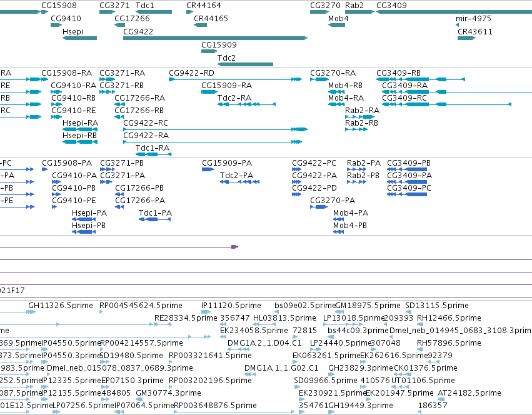Select EST RP003648876.5prime label

pyautogui.click(x=215, y=406)
